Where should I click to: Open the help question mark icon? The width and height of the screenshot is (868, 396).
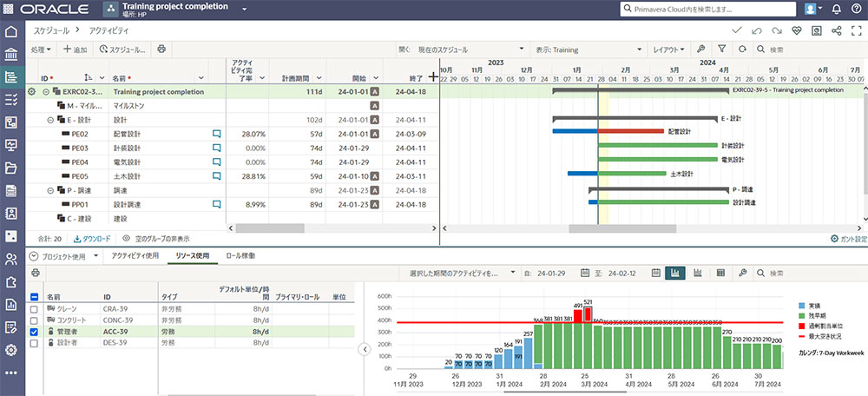(857, 10)
